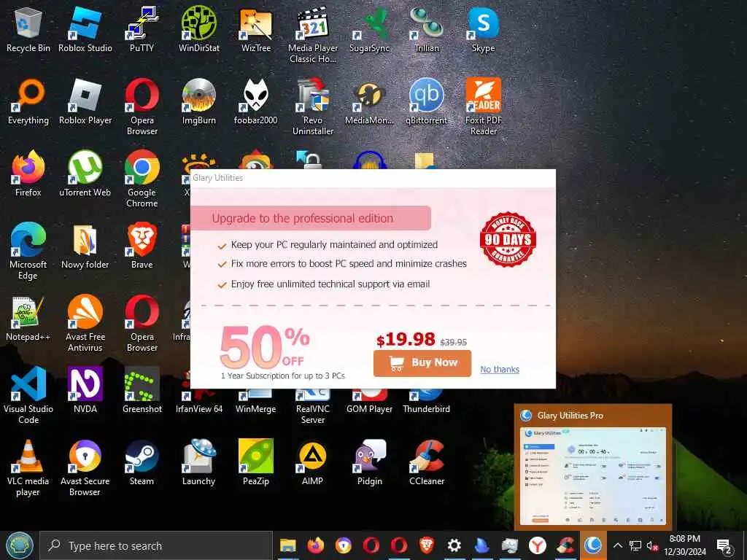747x560 pixels.
Task: Select the WinMerge desktop icon
Action: (256, 402)
